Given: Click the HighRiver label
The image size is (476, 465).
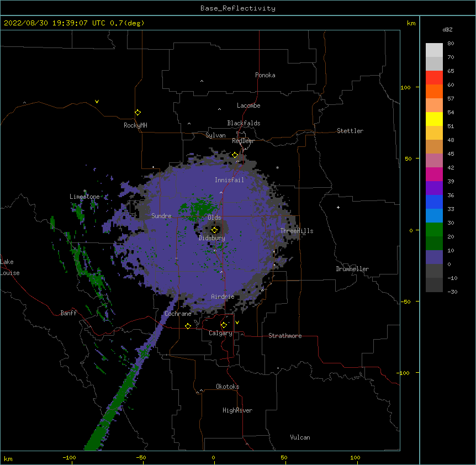Looking at the screenshot, I should pyautogui.click(x=237, y=410).
